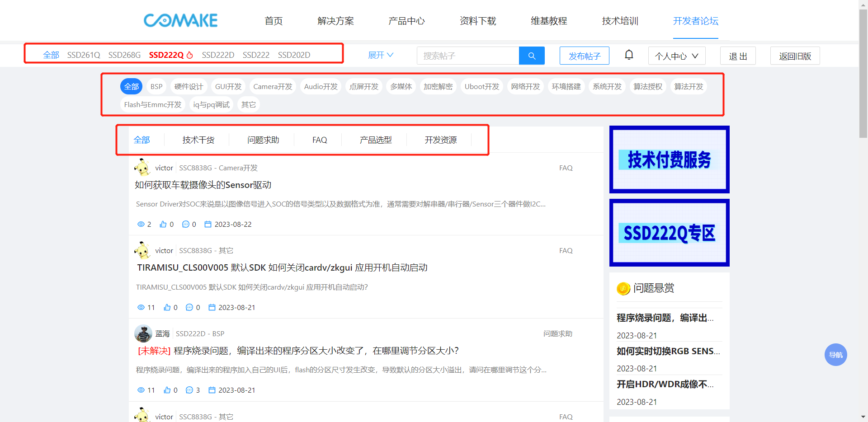
Task: Click victor's avatar on first post
Action: [142, 168]
